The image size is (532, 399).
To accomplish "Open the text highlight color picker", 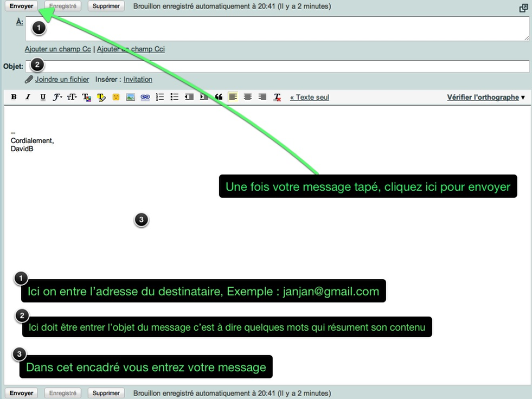I will 101,97.
